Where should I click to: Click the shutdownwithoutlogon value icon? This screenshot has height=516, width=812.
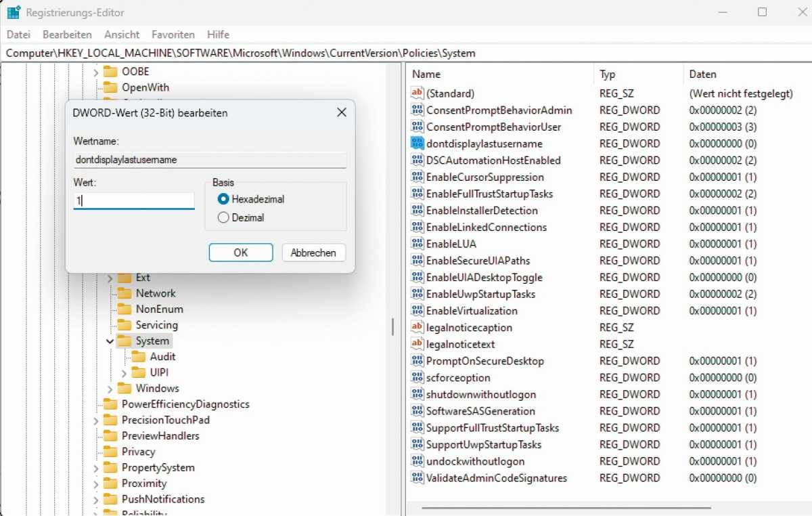(417, 394)
